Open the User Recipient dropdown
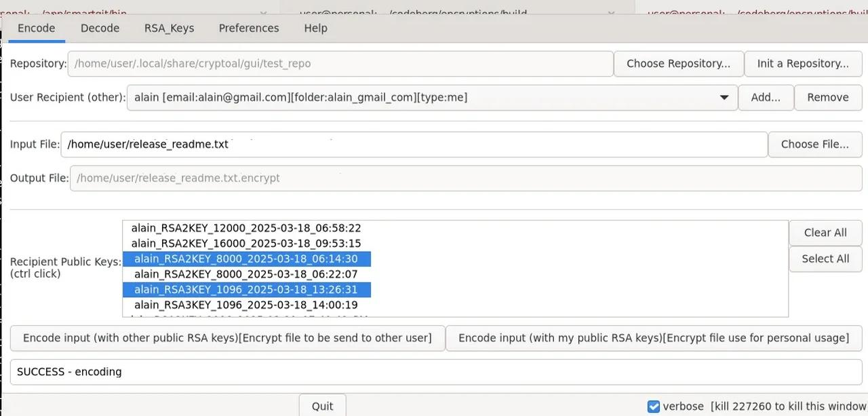This screenshot has width=868, height=416. click(724, 97)
